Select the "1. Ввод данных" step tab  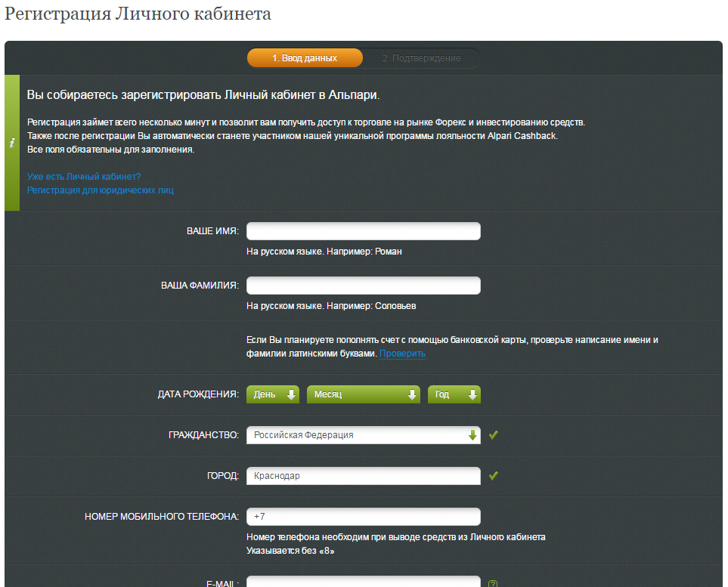[305, 58]
